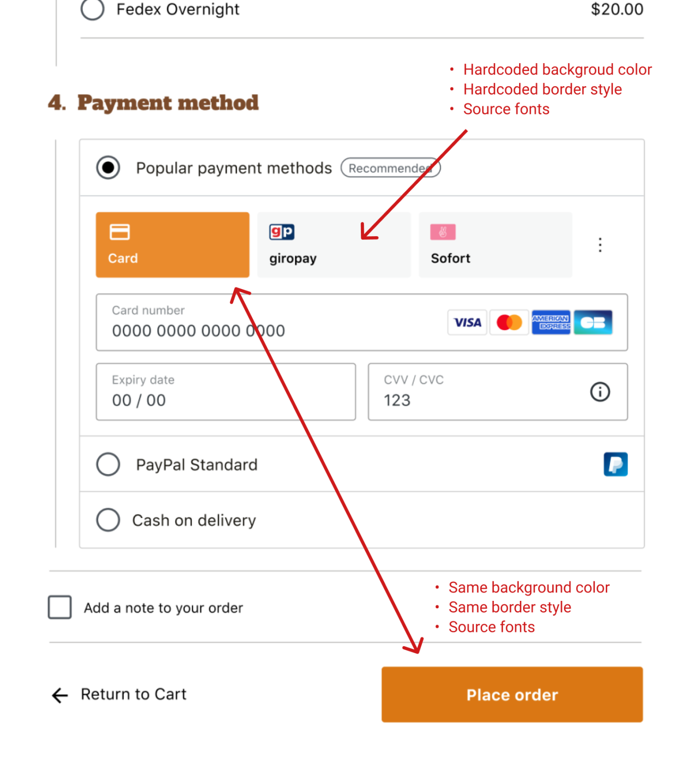
Task: Switch to the Card payment tab
Action: pyautogui.click(x=172, y=244)
